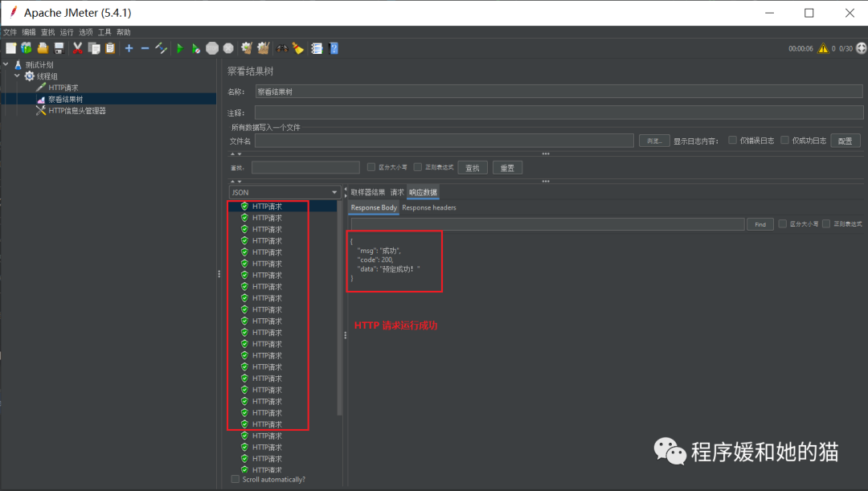
Task: Click the 配置 configure button
Action: [x=845, y=141]
